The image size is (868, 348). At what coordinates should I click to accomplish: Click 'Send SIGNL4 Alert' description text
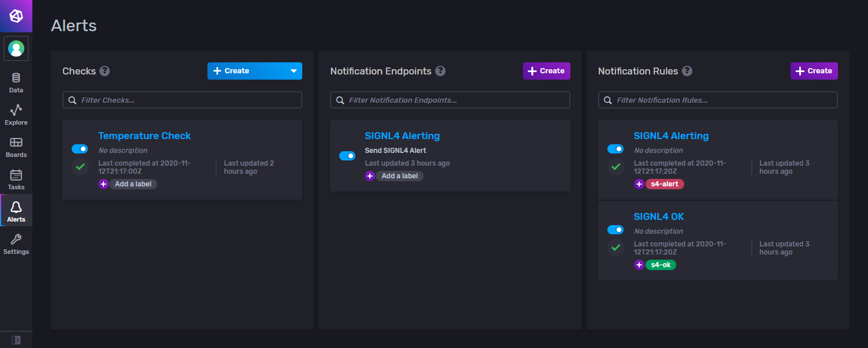[x=395, y=151]
